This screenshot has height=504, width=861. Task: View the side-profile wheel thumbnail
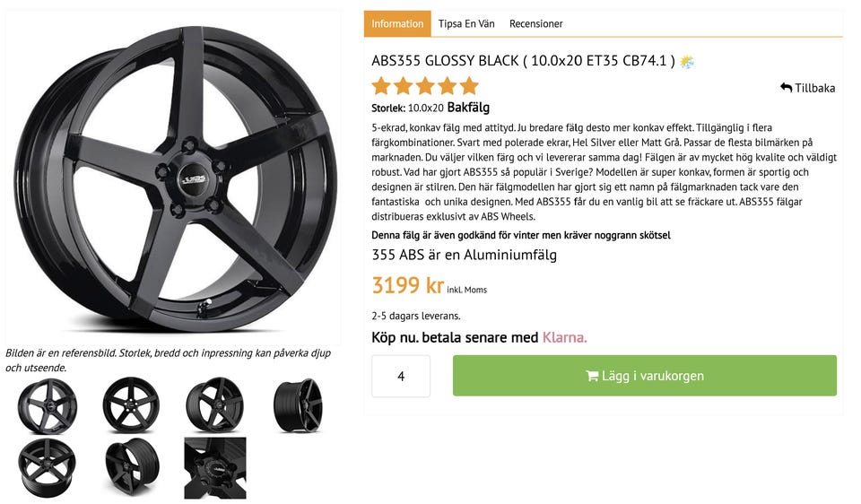(298, 405)
